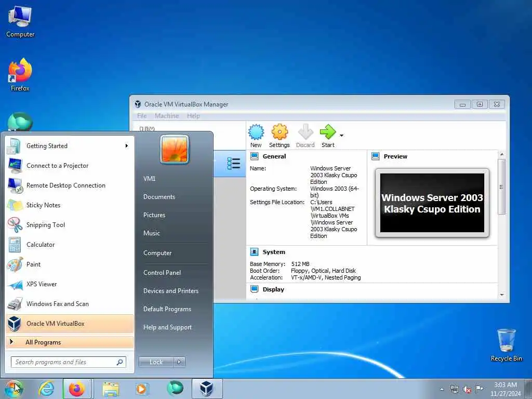Open Control Panel

click(162, 272)
